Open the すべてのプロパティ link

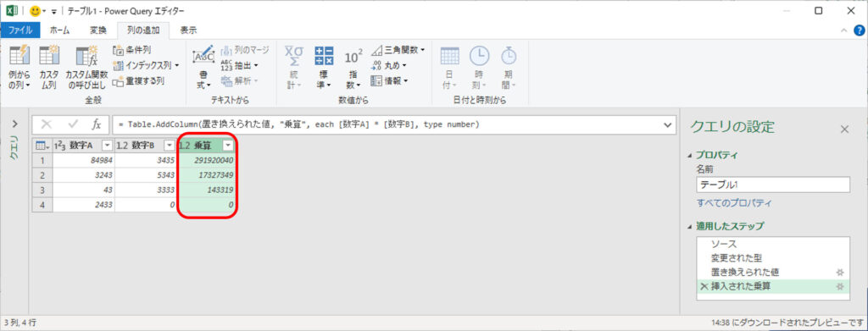point(734,203)
